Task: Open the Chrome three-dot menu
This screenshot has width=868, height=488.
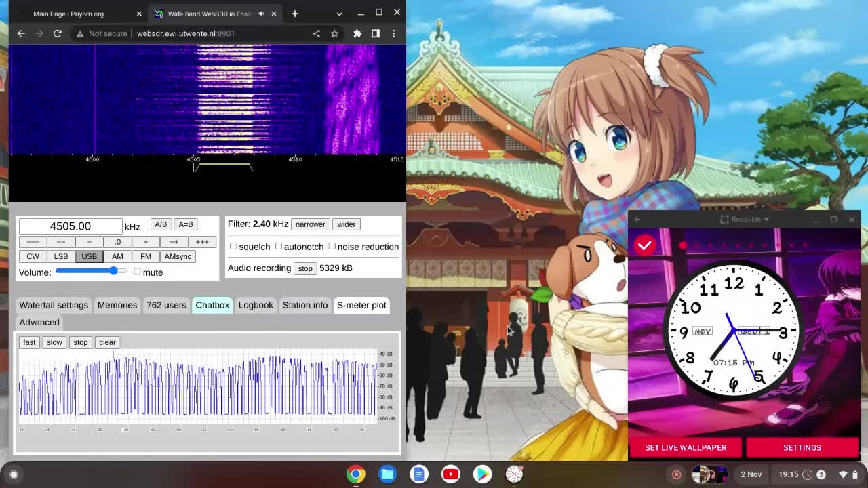Action: click(x=393, y=33)
